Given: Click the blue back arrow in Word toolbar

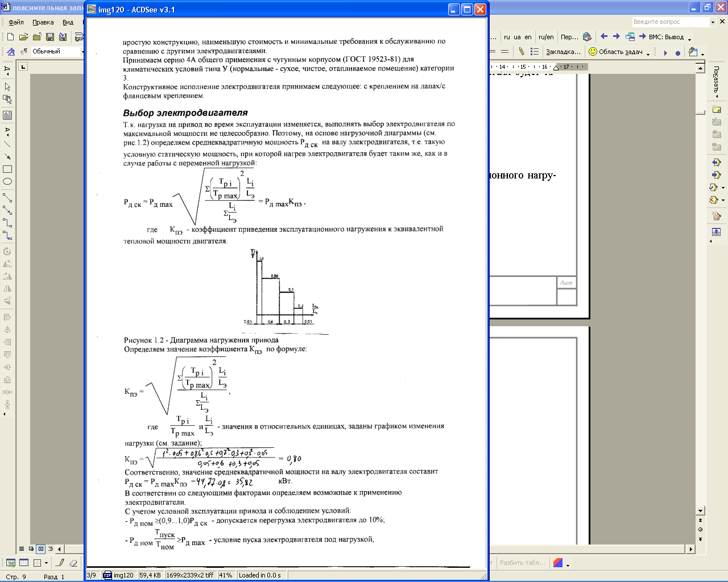Looking at the screenshot, I should [604, 36].
